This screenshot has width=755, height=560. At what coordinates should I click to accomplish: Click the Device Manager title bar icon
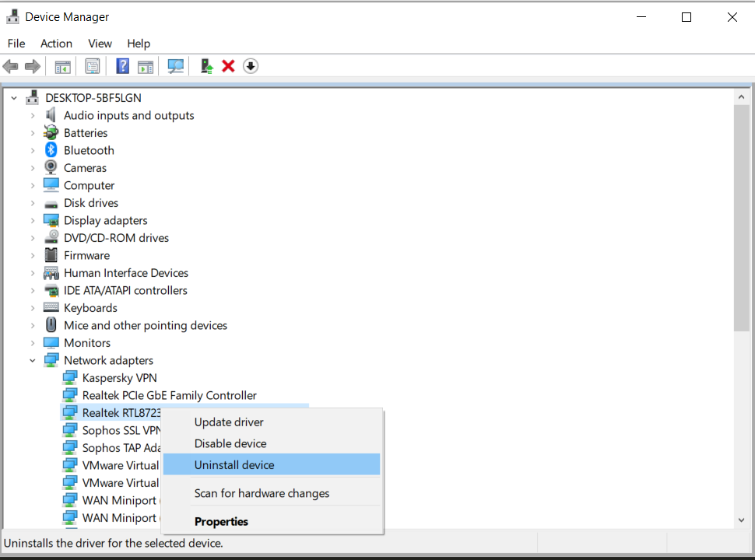click(x=12, y=16)
